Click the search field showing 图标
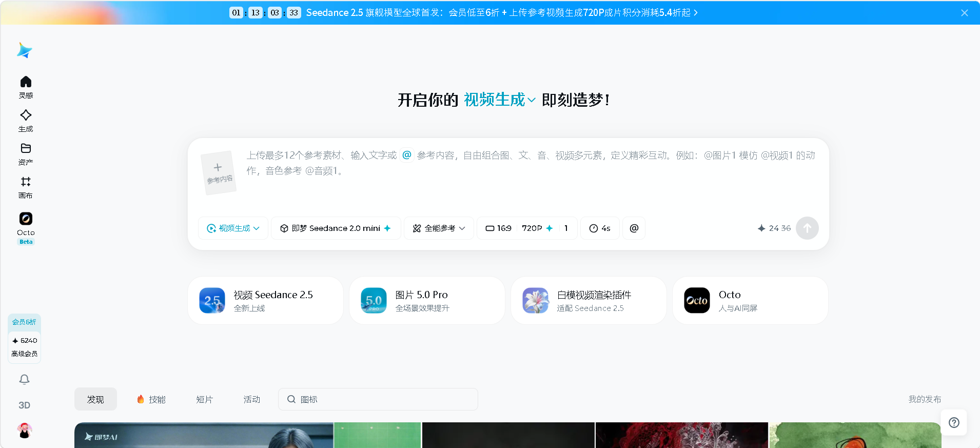Viewport: 980px width, 448px height. pyautogui.click(x=378, y=399)
